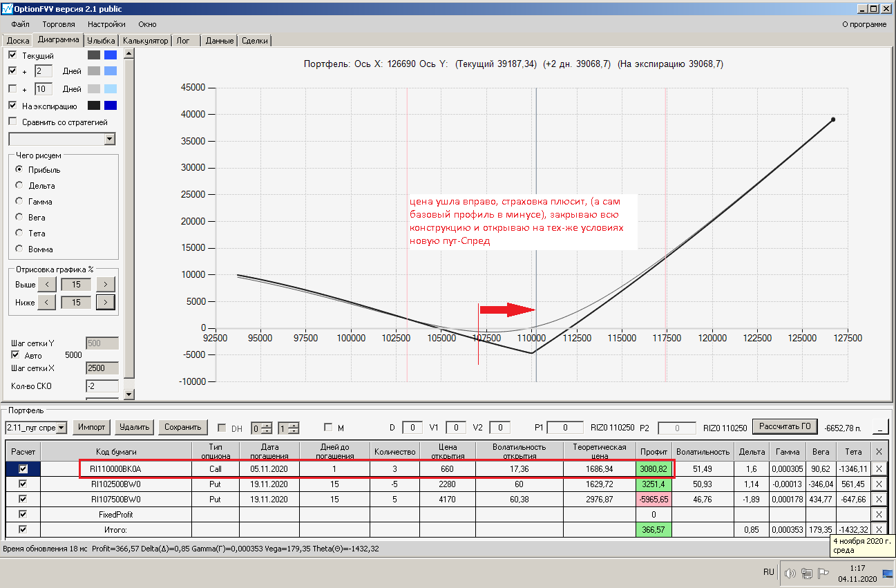Switch to the 'Улыбка' tab
The image size is (896, 588).
(x=102, y=41)
